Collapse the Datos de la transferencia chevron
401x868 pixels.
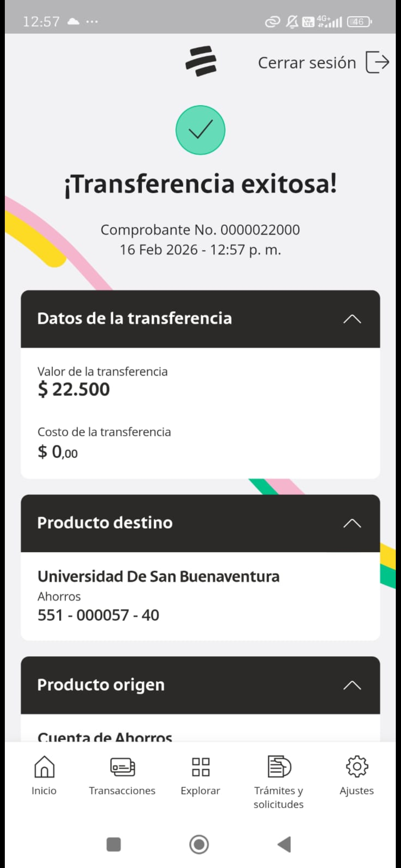[352, 319]
